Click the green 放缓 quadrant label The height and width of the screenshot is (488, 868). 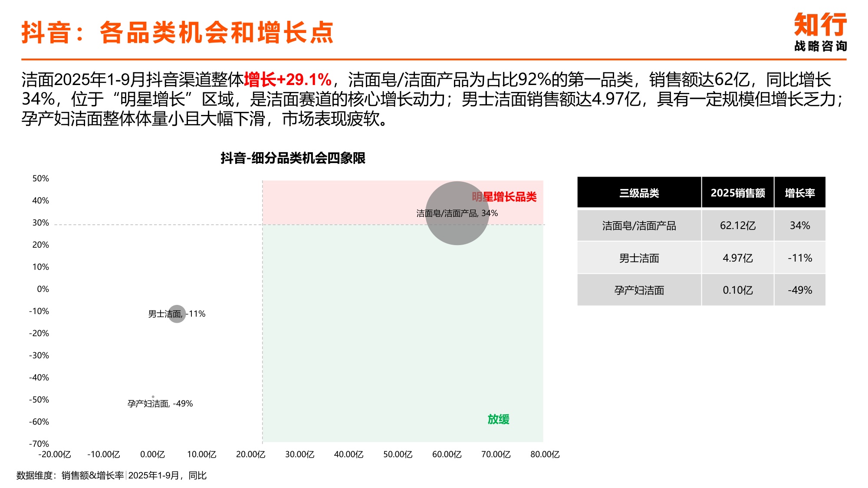498,419
